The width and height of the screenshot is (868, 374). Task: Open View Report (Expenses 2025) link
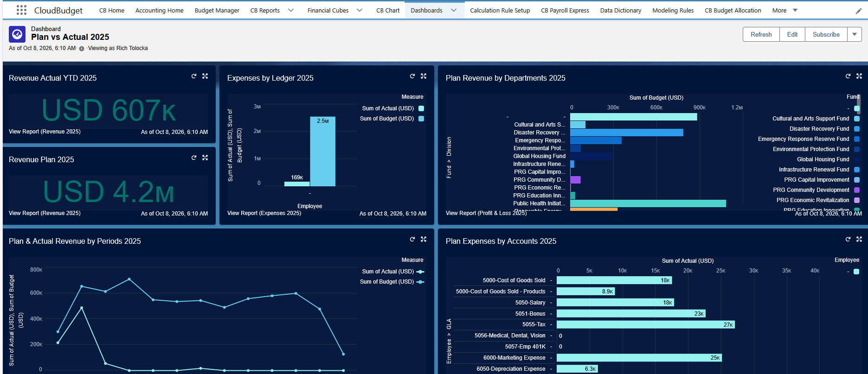264,213
